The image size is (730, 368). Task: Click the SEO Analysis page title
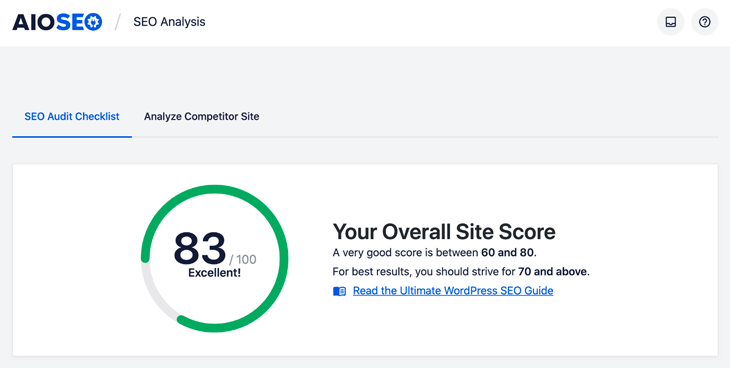coord(169,22)
